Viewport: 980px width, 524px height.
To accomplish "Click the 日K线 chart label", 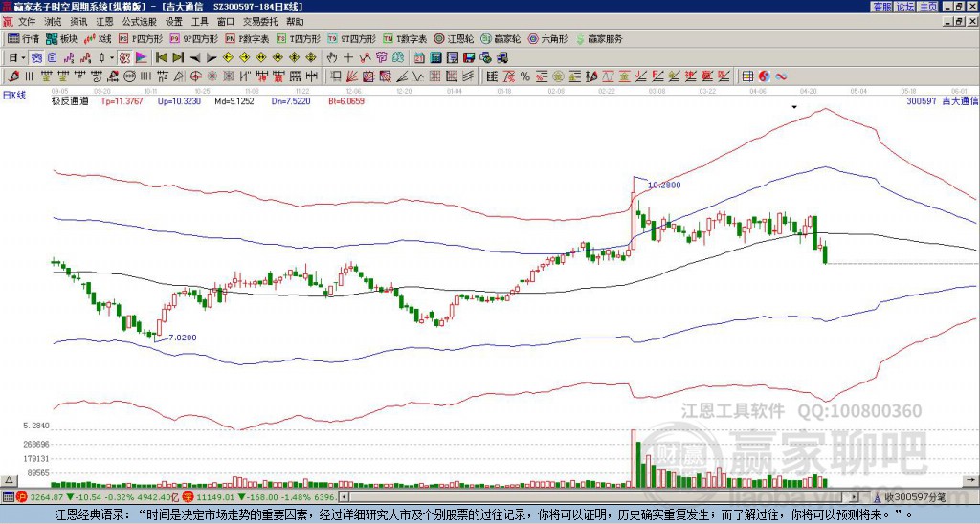I will (x=14, y=95).
